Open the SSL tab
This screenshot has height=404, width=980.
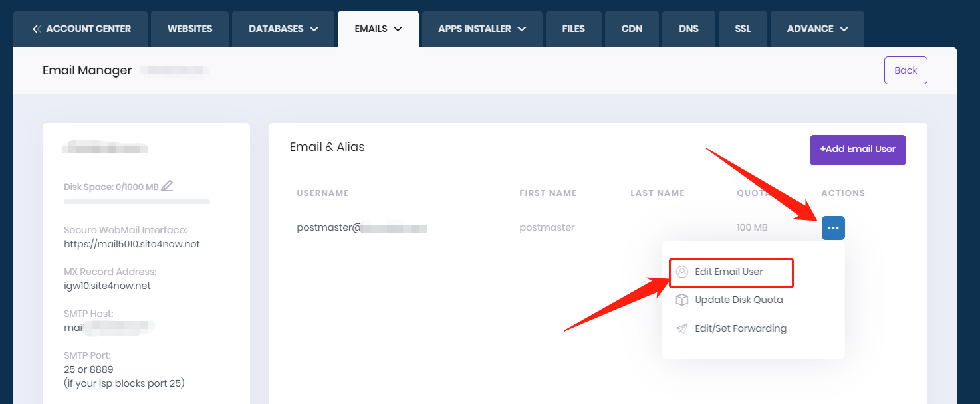743,29
